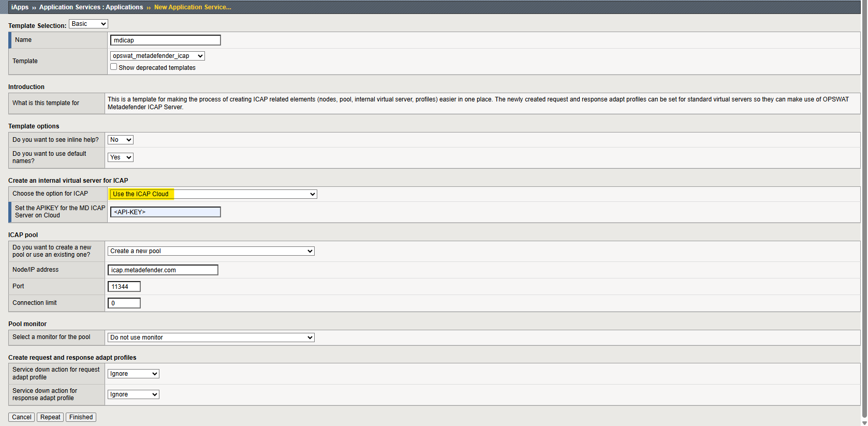Open the Template Selection dropdown
Viewport: 868px width, 426px height.
click(x=88, y=24)
